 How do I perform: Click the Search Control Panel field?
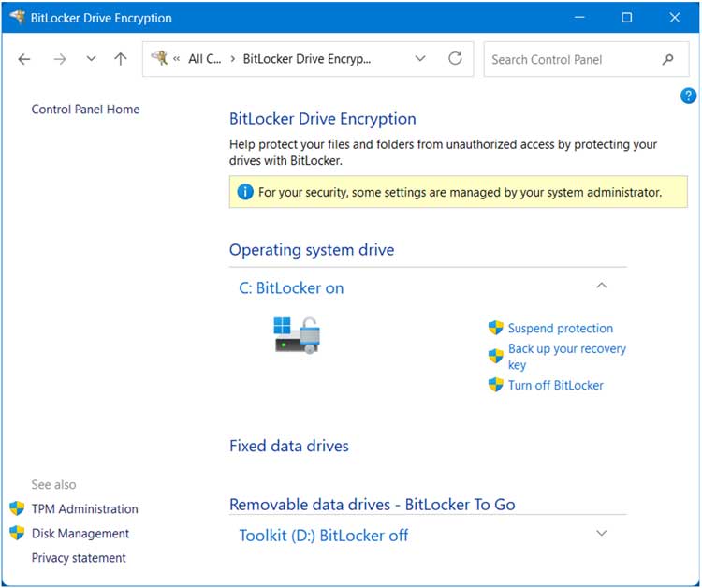tap(586, 59)
